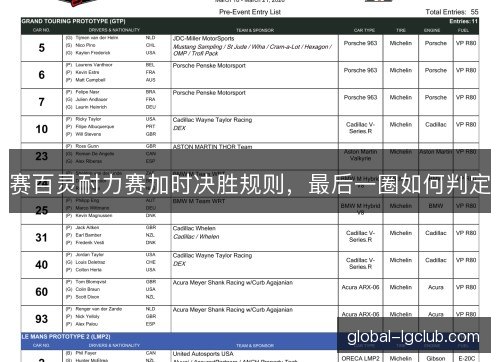Screen dimensions: 500x362
Task: Select the 'GRAND TOURING PROTOTYPE (GTP)' class header
Action: (x=73, y=21)
